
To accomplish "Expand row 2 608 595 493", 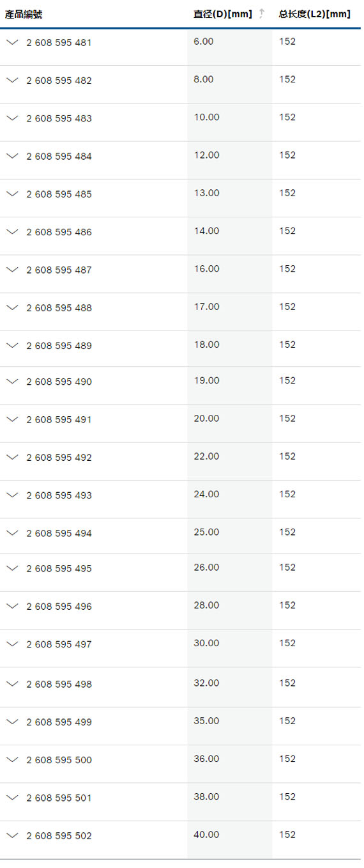I will point(12,494).
